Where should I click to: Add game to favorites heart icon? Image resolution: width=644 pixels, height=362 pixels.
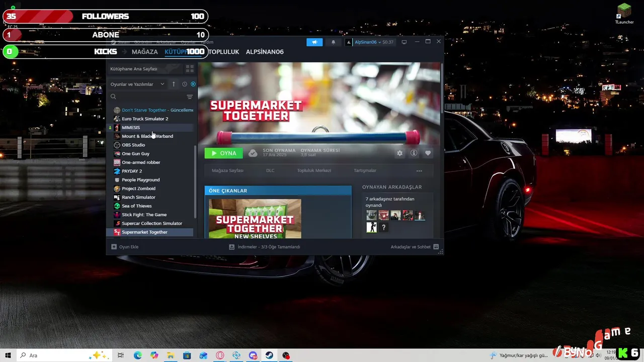(x=428, y=153)
